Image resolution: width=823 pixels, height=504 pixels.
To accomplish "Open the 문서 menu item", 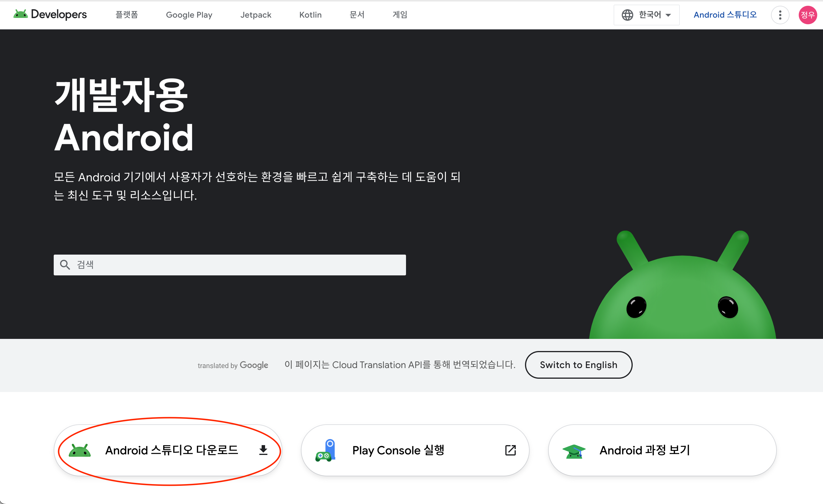I will (x=357, y=15).
